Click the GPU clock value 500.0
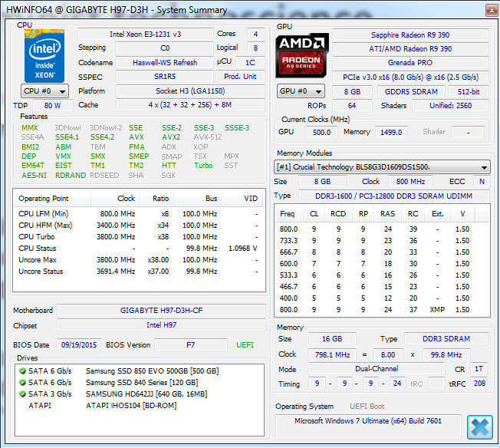This screenshot has height=448, width=500. tap(321, 132)
